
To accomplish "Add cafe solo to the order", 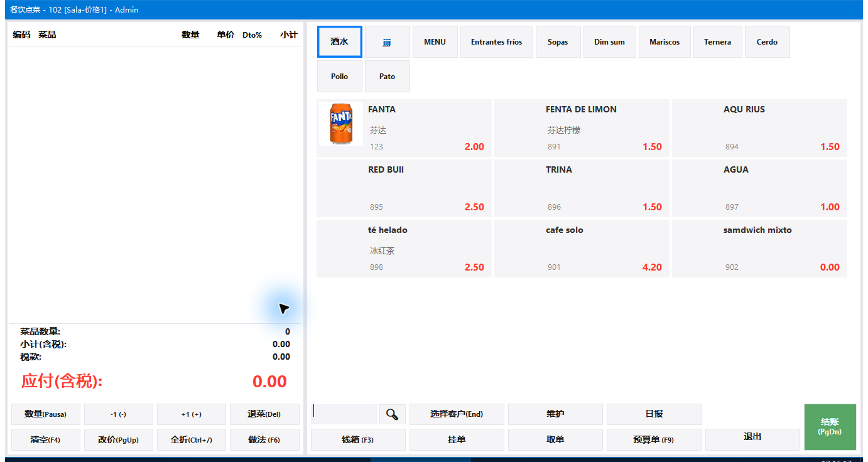I will coord(582,249).
